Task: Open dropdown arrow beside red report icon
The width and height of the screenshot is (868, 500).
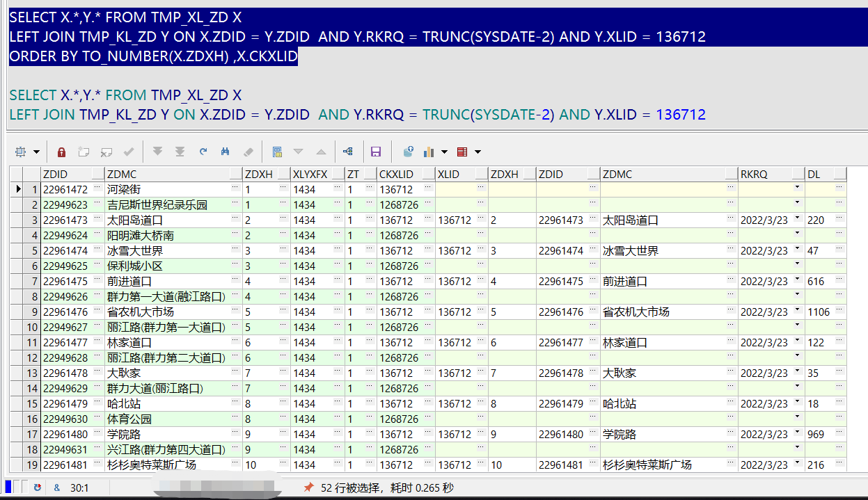Action: [x=478, y=152]
